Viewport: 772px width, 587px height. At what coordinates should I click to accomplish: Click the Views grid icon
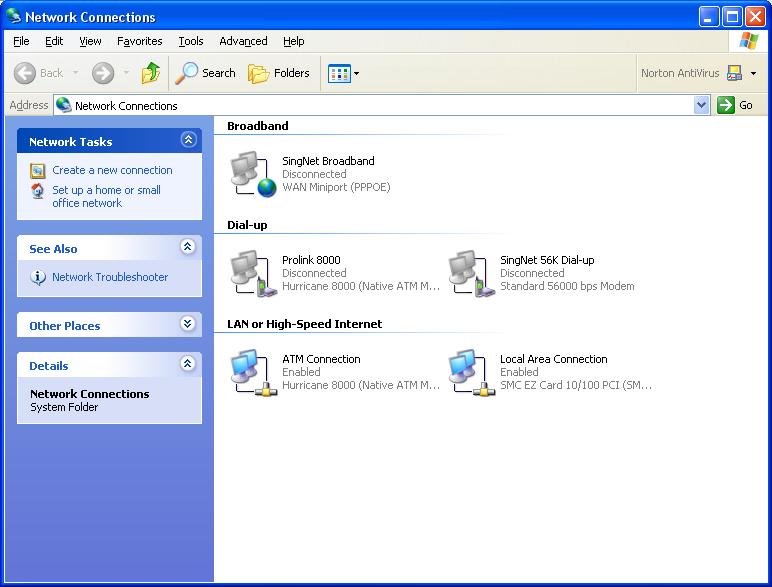[339, 74]
